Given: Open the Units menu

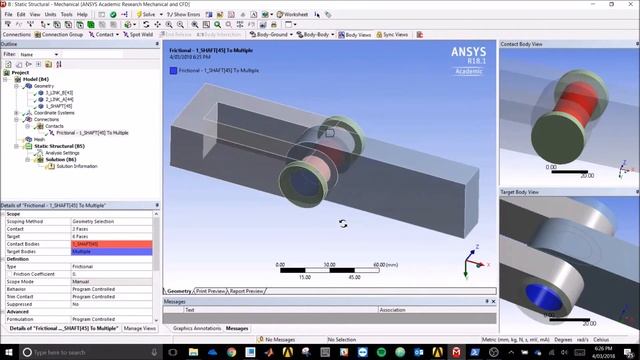Looking at the screenshot, I should click(x=51, y=14).
